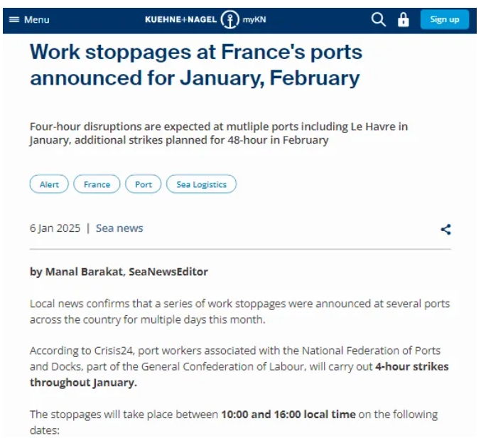This screenshot has width=481, height=448.
Task: Click the Kuehne+Nagel anchor logo
Action: (x=229, y=19)
